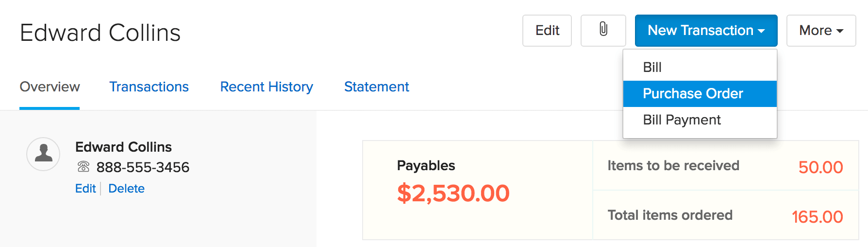Choose Purchase Order from the menu
Image resolution: width=868 pixels, height=247 pixels.
[693, 93]
